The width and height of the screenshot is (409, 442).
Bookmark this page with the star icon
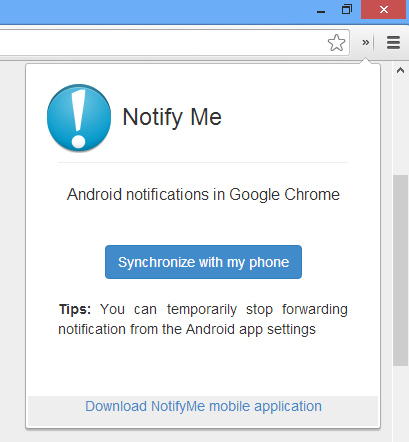[336, 43]
